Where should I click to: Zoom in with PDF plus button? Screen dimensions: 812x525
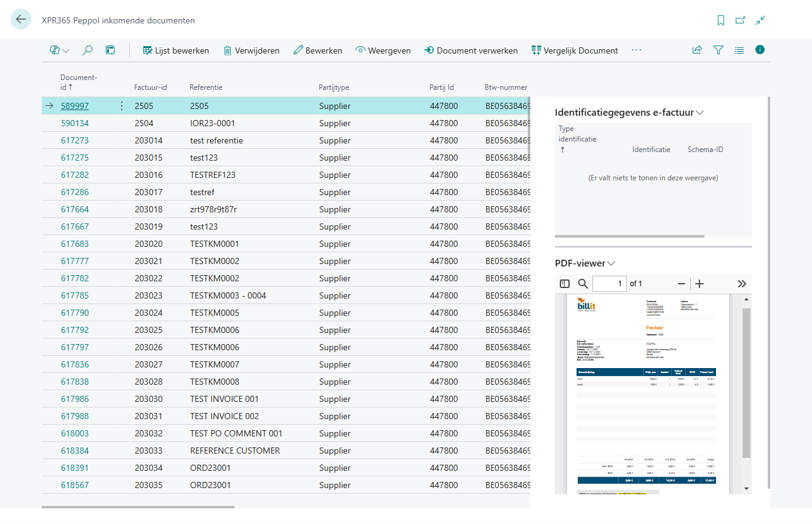(699, 284)
